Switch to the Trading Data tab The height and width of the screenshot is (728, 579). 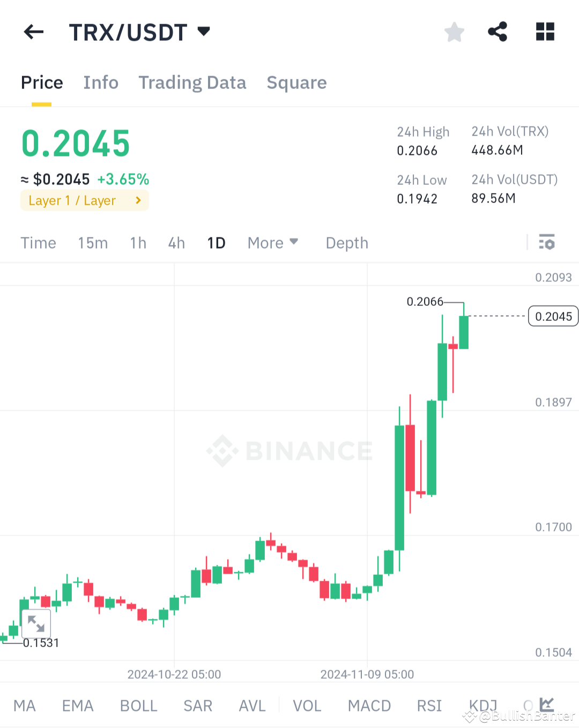pyautogui.click(x=192, y=82)
